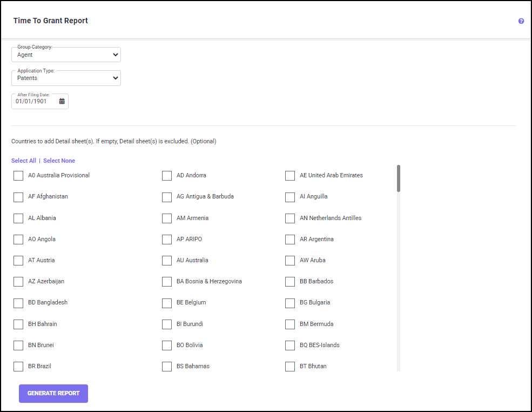Open the calendar date picker icon
This screenshot has width=532, height=412.
tap(62, 101)
